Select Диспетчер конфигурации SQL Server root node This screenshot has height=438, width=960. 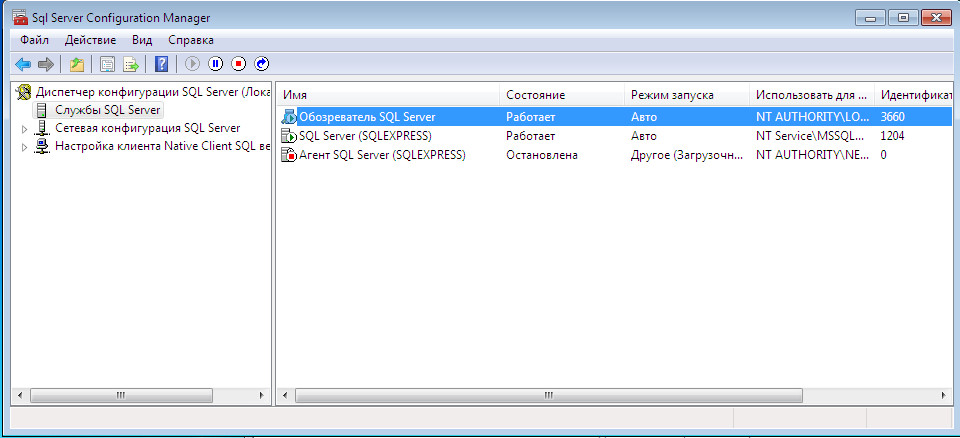152,93
